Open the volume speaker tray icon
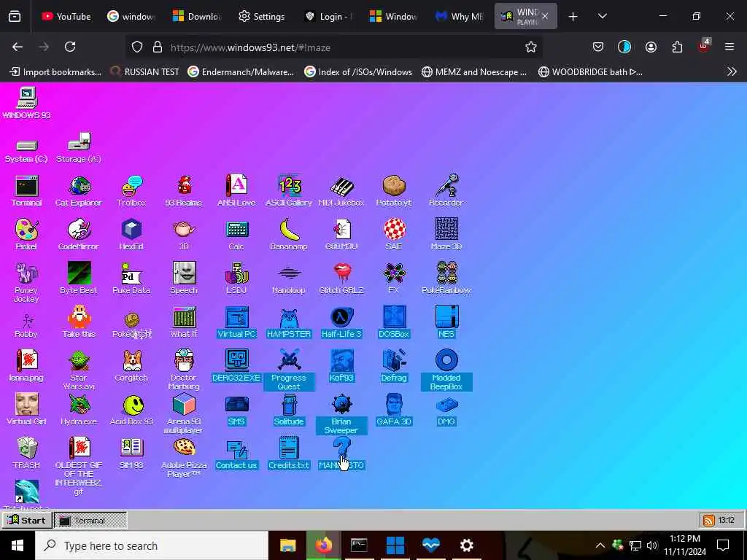The height and width of the screenshot is (560, 747). pos(652,545)
